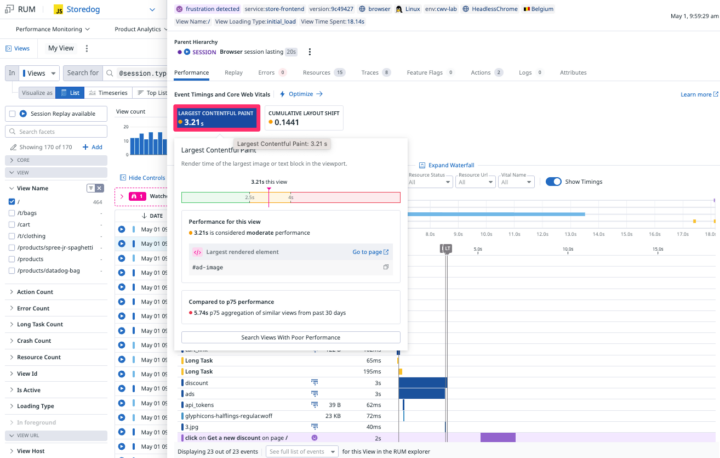
Task: Open Product Analytics menu
Action: click(x=140, y=29)
